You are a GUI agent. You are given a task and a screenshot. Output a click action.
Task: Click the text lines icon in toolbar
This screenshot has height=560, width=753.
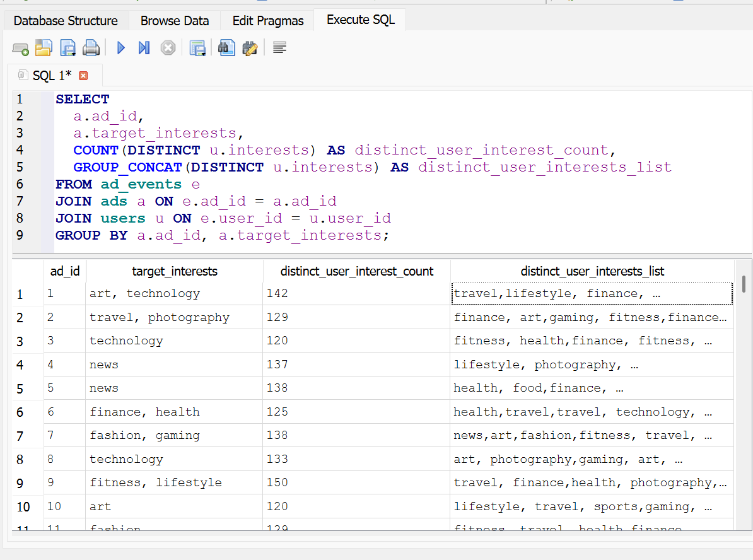pos(280,48)
